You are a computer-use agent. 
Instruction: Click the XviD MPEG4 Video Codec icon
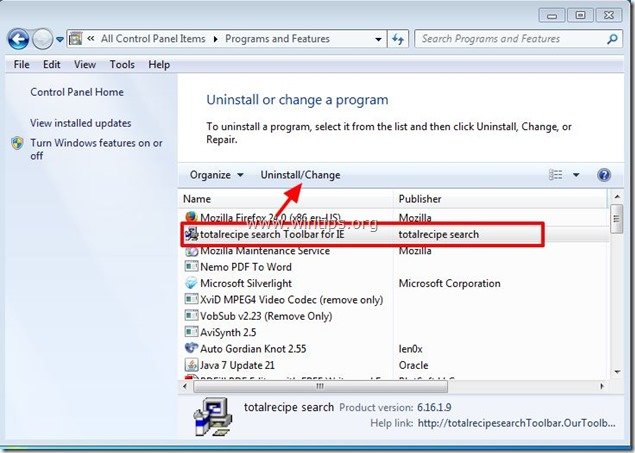coord(191,300)
